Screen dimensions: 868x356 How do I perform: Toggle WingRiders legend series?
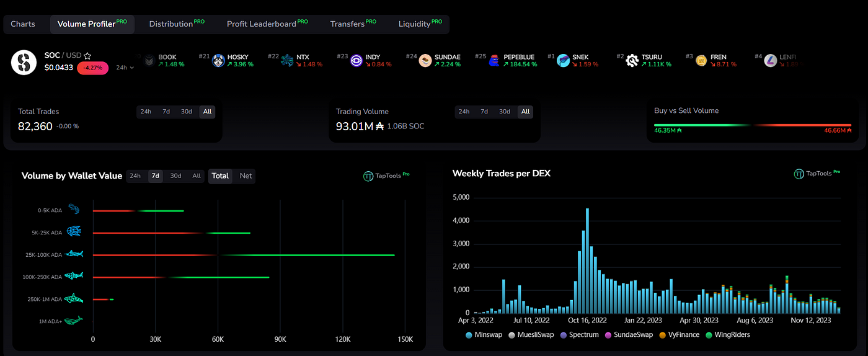tap(728, 335)
